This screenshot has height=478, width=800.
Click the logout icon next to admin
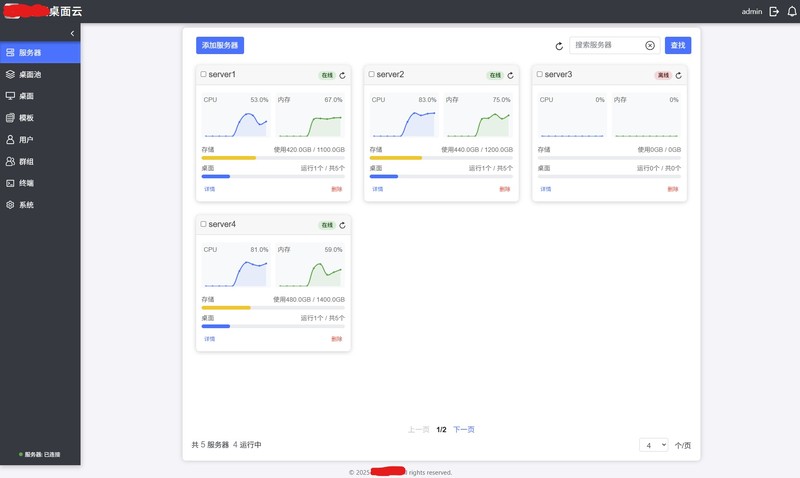pyautogui.click(x=774, y=11)
